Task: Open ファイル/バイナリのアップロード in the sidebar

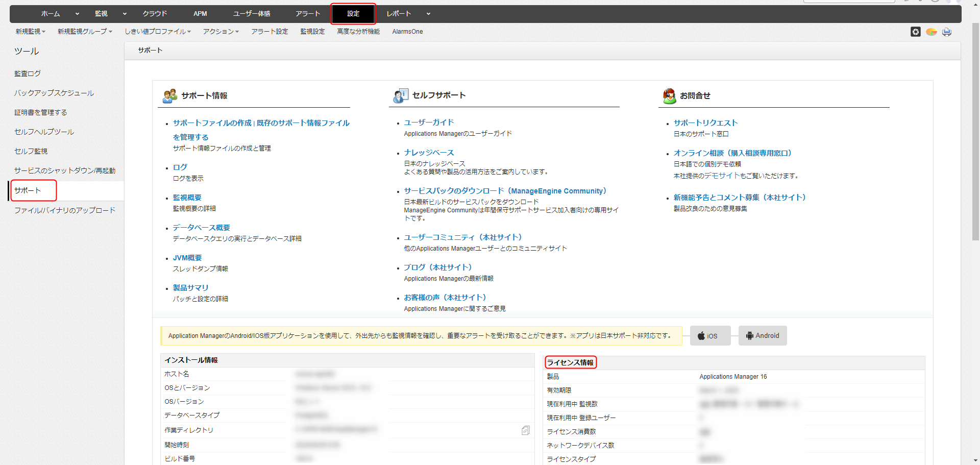Action: coord(65,210)
